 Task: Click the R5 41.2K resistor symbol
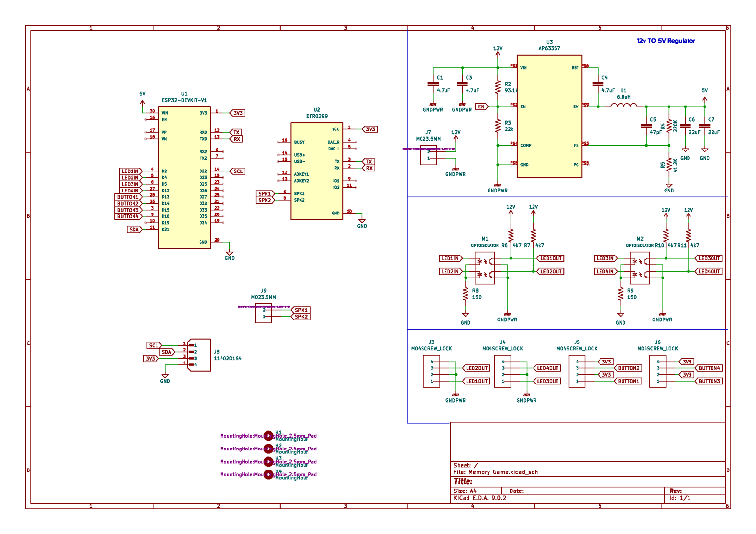pos(668,165)
